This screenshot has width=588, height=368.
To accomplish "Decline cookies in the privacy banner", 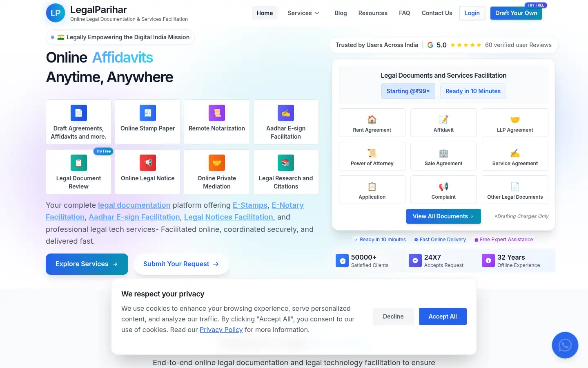I will 393,316.
